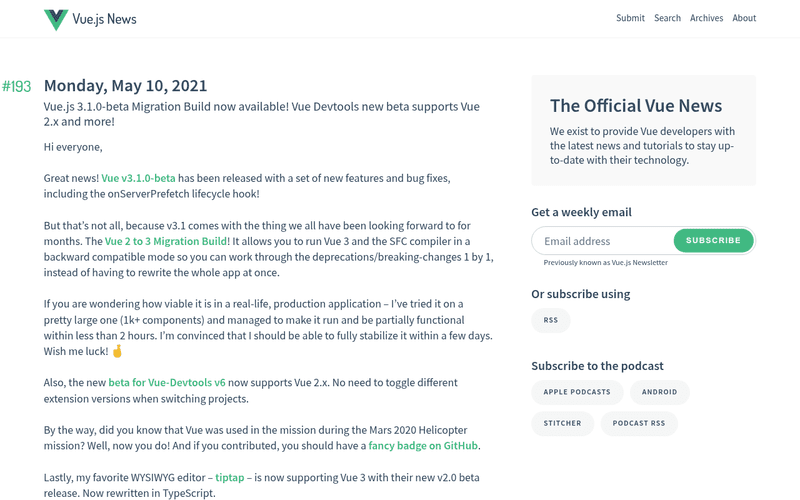Open the Search page in header

(x=667, y=18)
